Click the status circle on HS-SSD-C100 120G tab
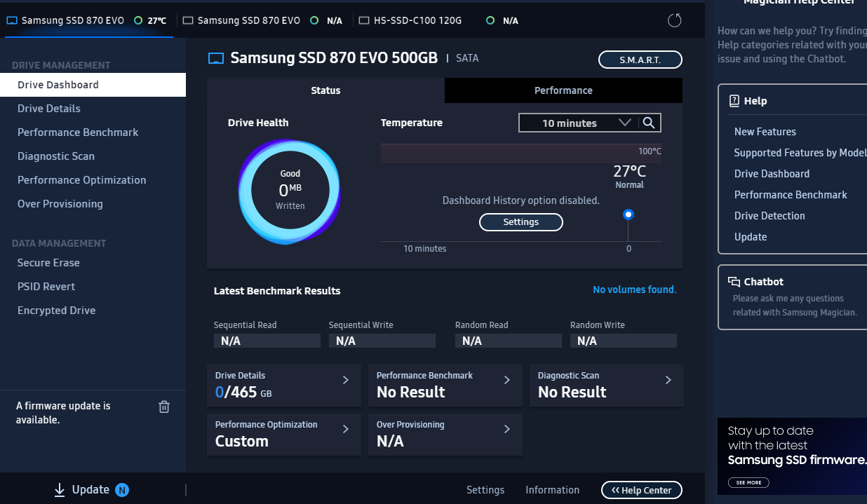Image resolution: width=867 pixels, height=504 pixels. click(x=490, y=20)
